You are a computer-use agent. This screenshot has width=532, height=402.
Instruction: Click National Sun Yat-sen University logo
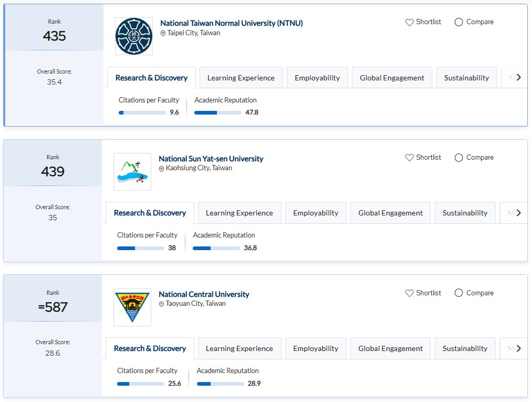click(x=132, y=172)
